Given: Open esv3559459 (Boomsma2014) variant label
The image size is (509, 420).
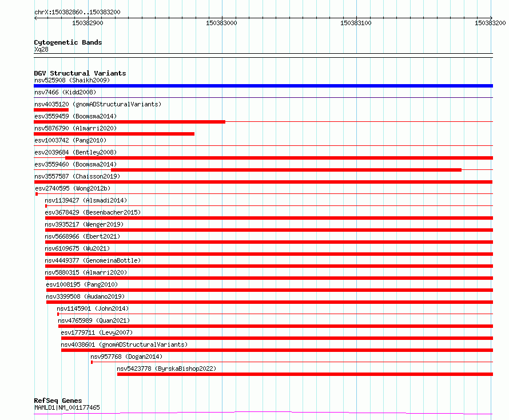Looking at the screenshot, I should pos(75,116).
